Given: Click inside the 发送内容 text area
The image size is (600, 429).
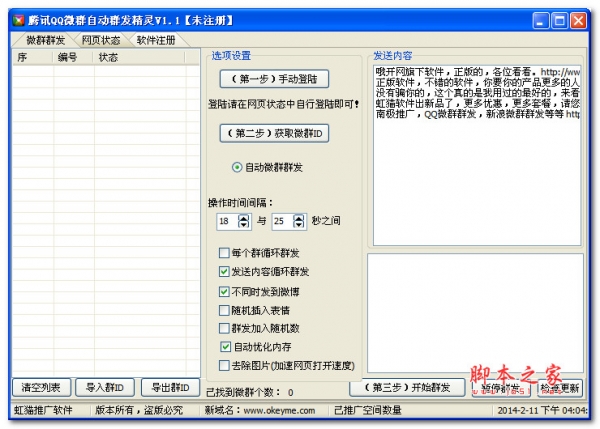Looking at the screenshot, I should (x=477, y=155).
